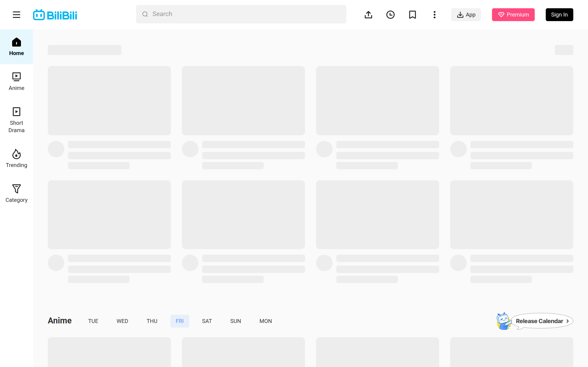Open watch history clock icon
The width and height of the screenshot is (588, 367).
pyautogui.click(x=390, y=15)
